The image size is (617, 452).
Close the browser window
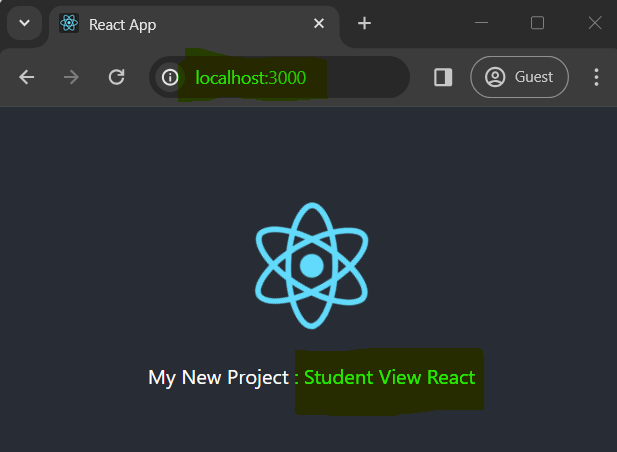[x=595, y=23]
